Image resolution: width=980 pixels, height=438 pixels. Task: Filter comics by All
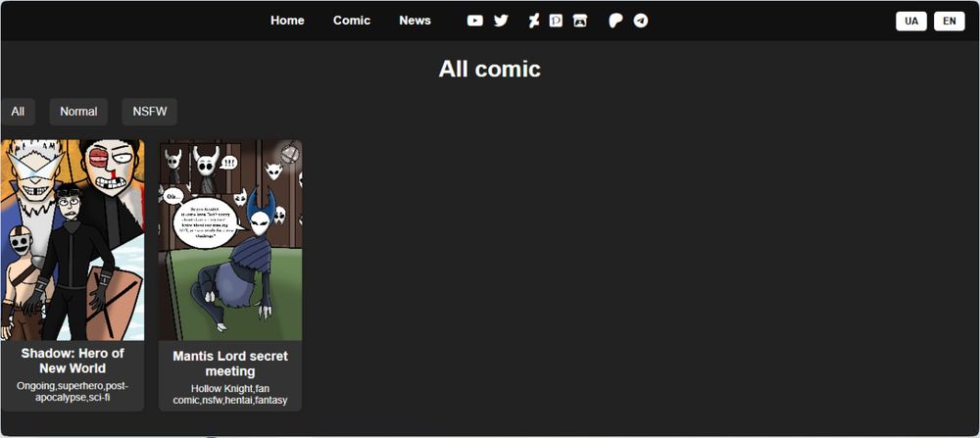click(18, 112)
